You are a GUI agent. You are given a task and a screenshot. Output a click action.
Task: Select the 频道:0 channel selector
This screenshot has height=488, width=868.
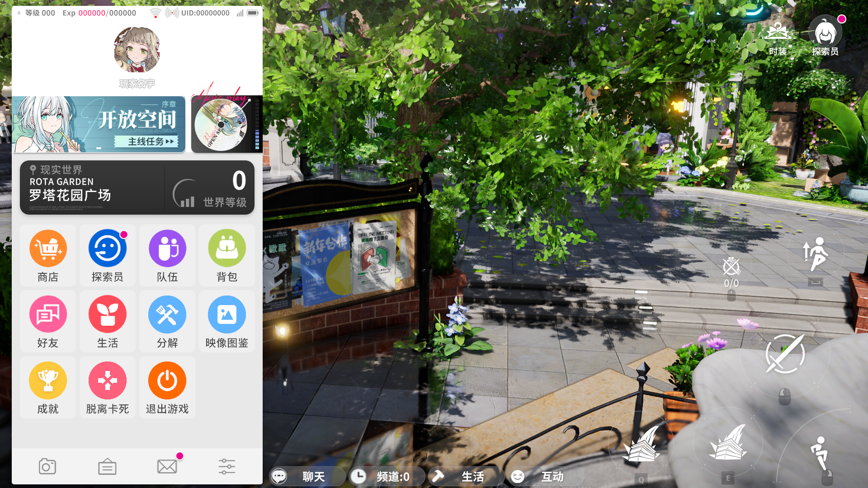pyautogui.click(x=387, y=477)
